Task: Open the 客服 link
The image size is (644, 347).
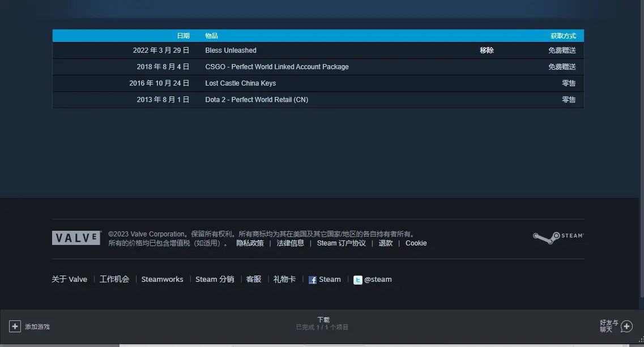Action: point(253,279)
